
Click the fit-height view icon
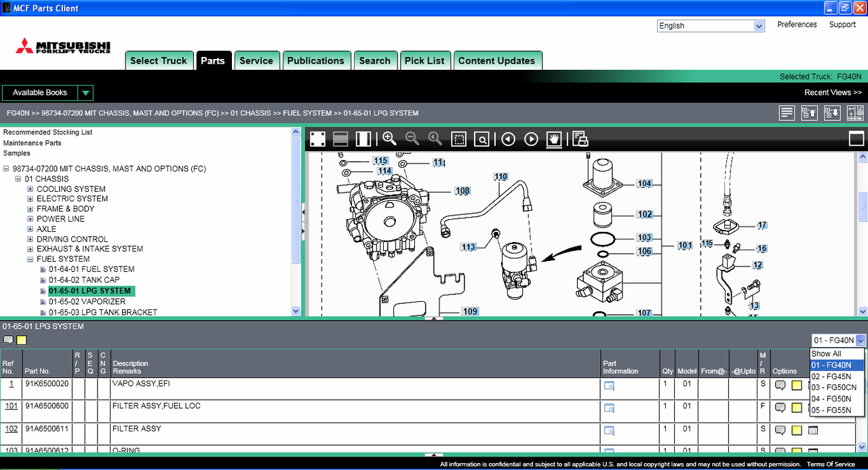340,139
